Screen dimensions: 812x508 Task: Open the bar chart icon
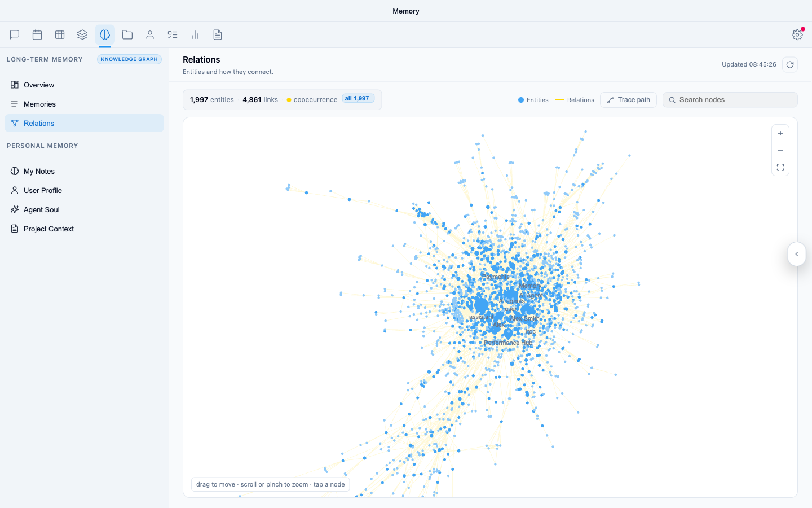195,35
